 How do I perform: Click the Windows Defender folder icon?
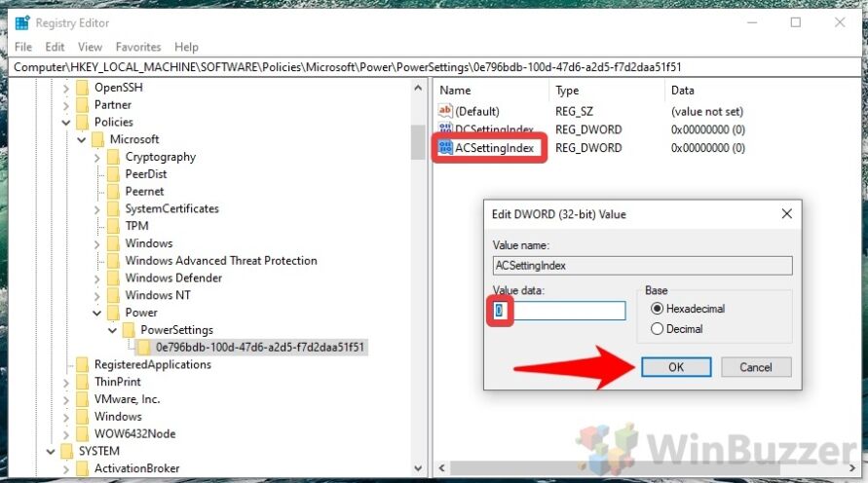[x=113, y=278]
